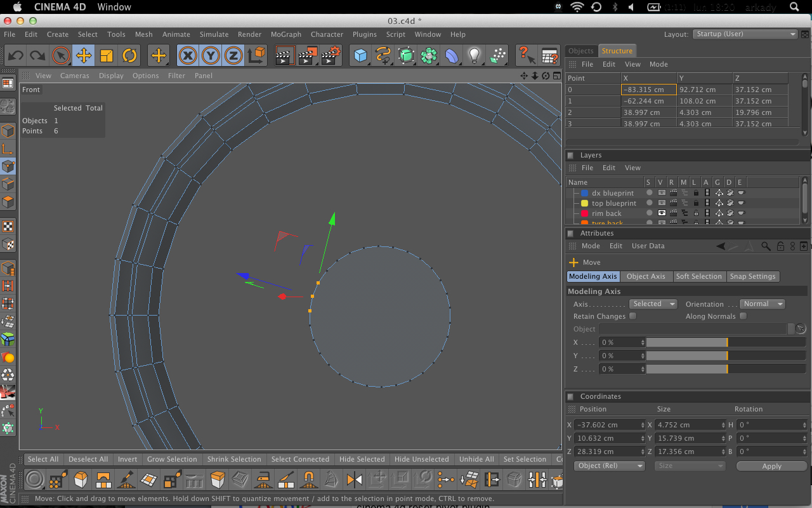This screenshot has width=812, height=508.
Task: Click the Apply button in Coordinates
Action: click(771, 466)
